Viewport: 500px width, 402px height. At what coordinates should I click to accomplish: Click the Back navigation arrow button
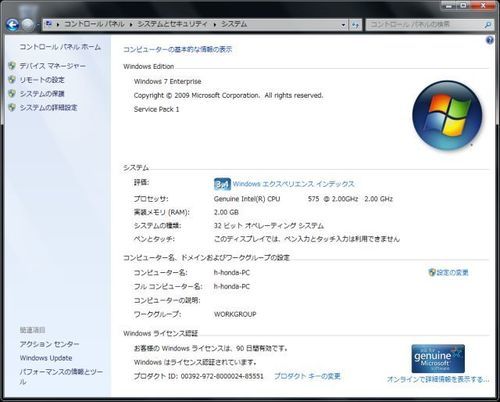click(x=13, y=24)
